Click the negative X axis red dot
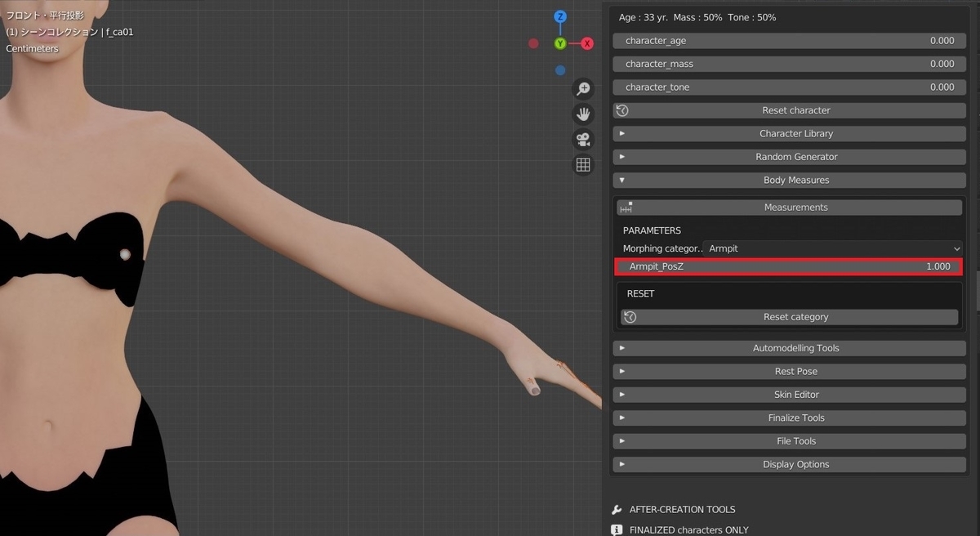 coord(533,43)
